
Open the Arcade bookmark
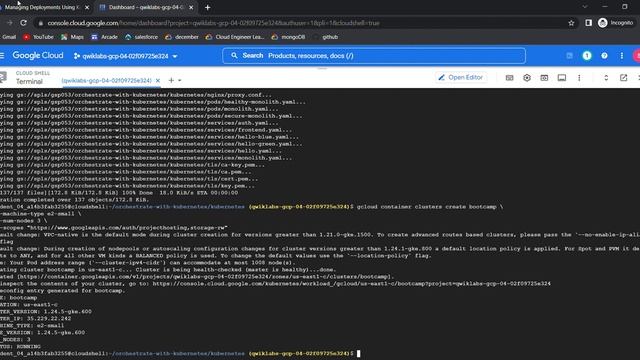click(x=104, y=37)
